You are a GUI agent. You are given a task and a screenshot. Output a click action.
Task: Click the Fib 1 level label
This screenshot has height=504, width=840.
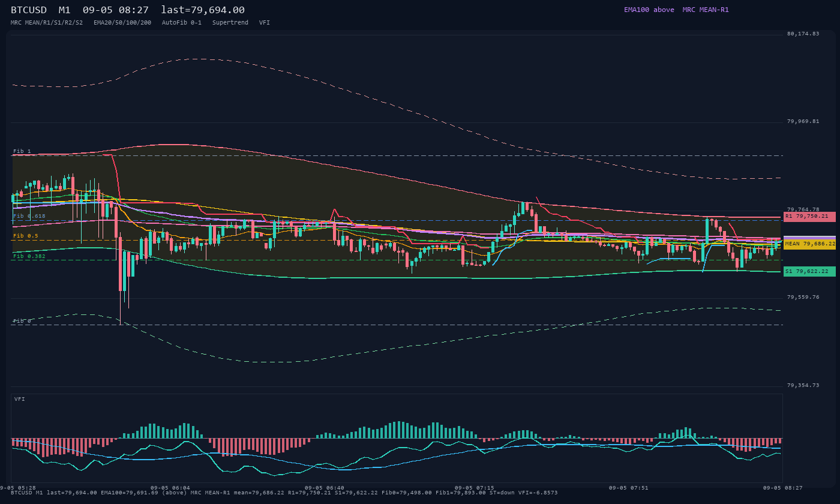point(22,151)
